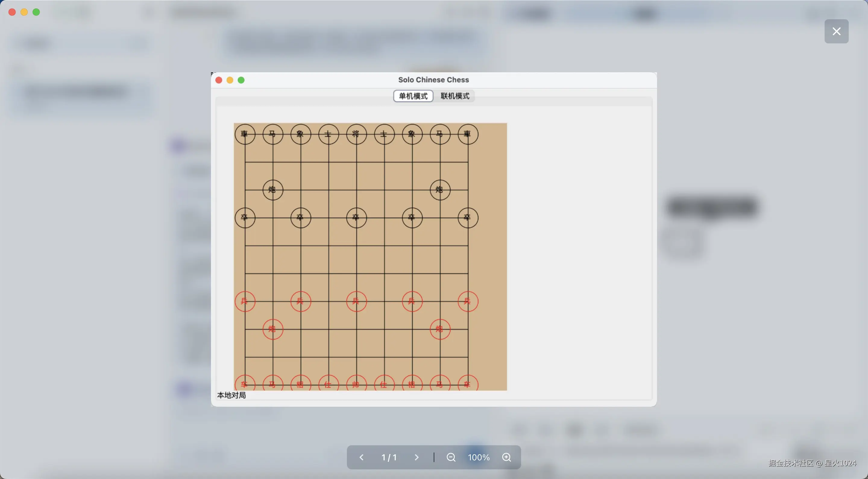Go to the previous image arrow
Screen dimensions: 868x479
pos(361,457)
